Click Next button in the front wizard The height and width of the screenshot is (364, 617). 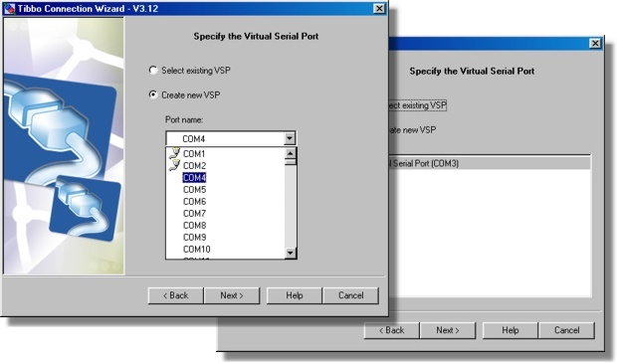232,295
